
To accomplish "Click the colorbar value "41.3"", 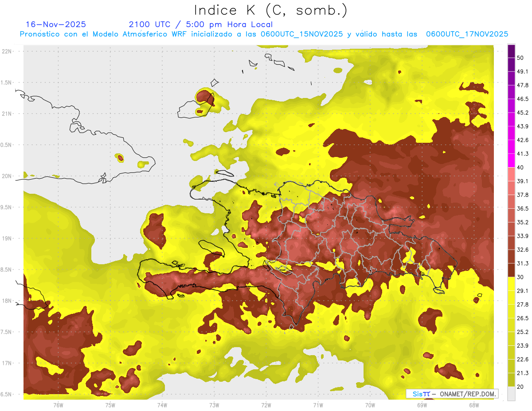I will point(522,153).
